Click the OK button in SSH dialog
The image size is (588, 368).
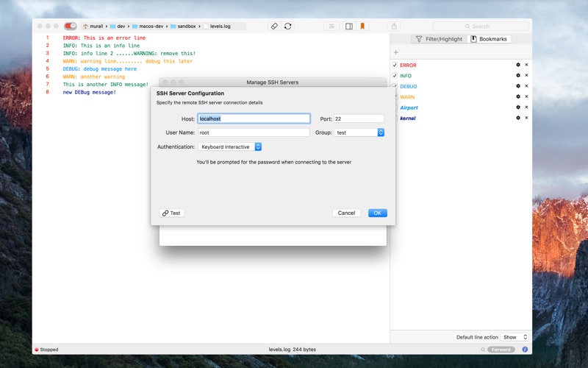click(x=377, y=213)
